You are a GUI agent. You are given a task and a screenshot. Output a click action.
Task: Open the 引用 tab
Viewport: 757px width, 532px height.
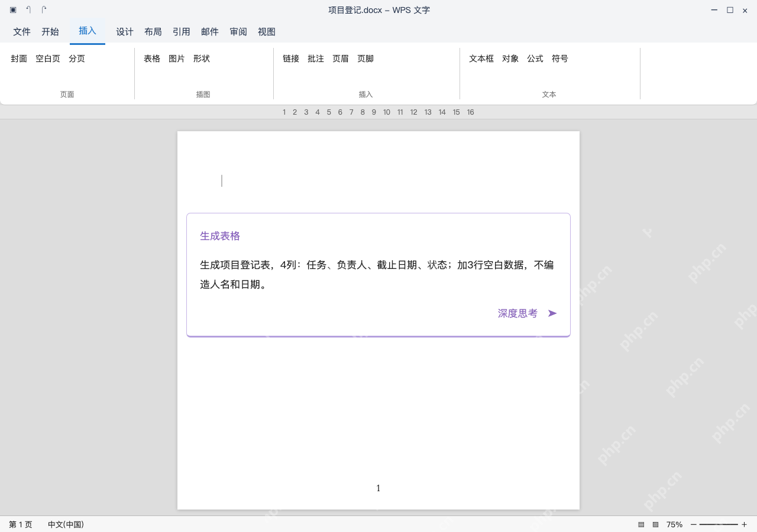[x=182, y=32]
